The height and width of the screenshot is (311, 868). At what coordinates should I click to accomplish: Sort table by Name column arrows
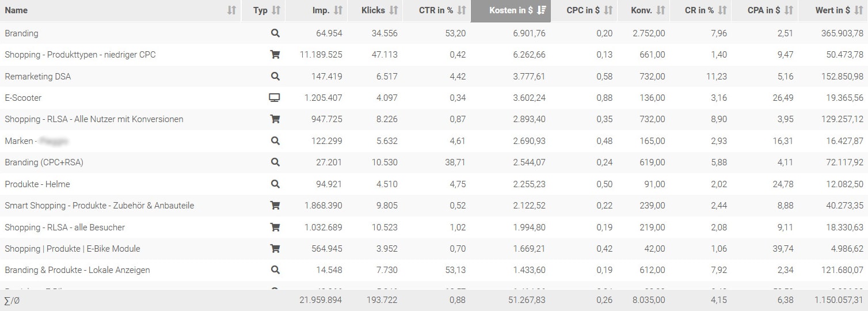click(x=231, y=10)
